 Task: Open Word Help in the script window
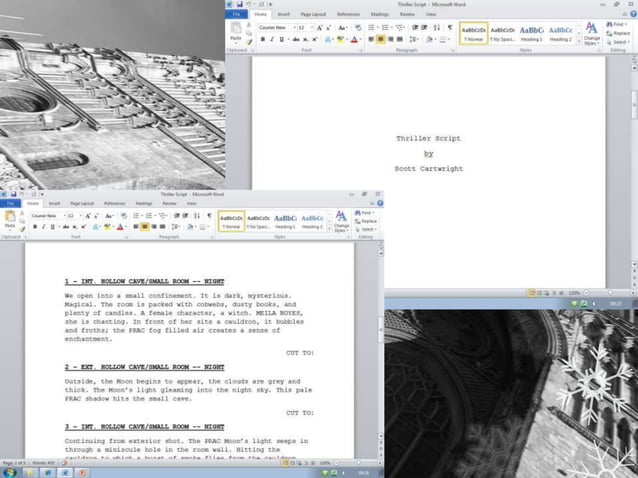[380, 203]
